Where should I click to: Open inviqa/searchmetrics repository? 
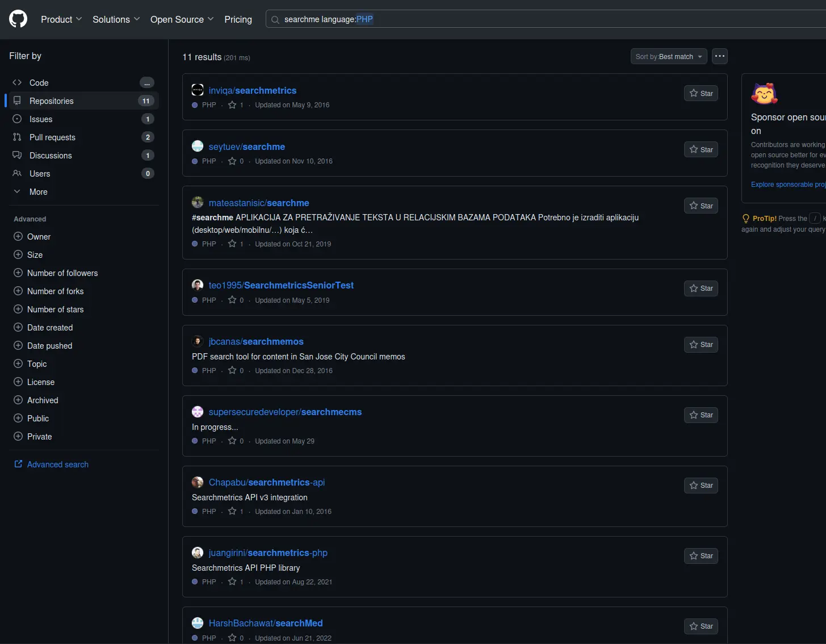coord(253,90)
